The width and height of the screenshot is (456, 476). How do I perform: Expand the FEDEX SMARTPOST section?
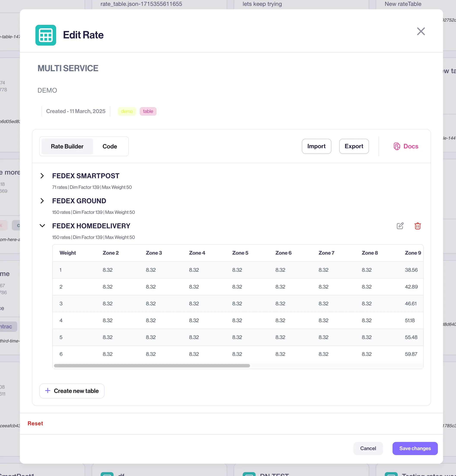point(42,176)
